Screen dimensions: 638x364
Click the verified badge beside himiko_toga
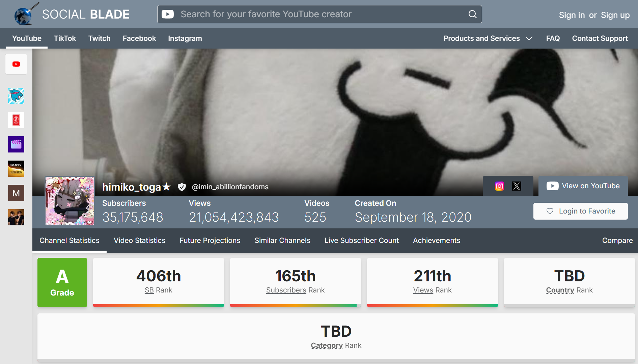pyautogui.click(x=182, y=187)
